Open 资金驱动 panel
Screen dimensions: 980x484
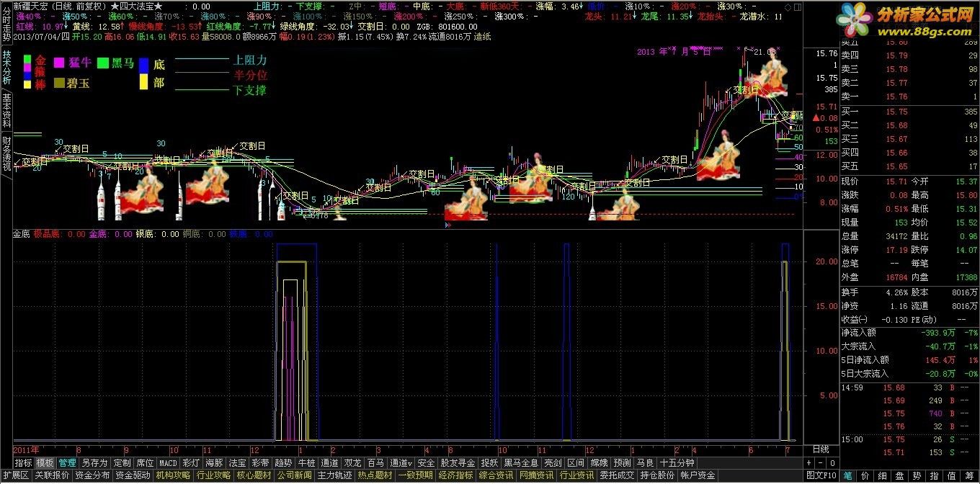133,475
